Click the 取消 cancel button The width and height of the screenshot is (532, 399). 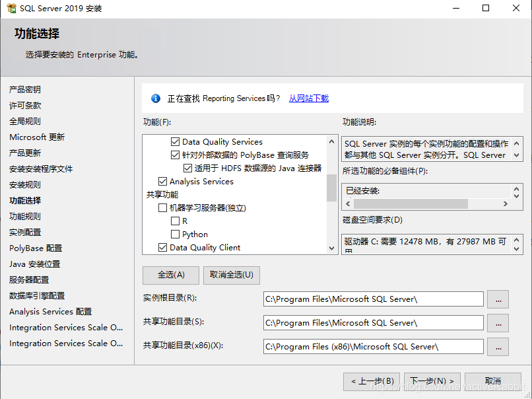click(492, 381)
